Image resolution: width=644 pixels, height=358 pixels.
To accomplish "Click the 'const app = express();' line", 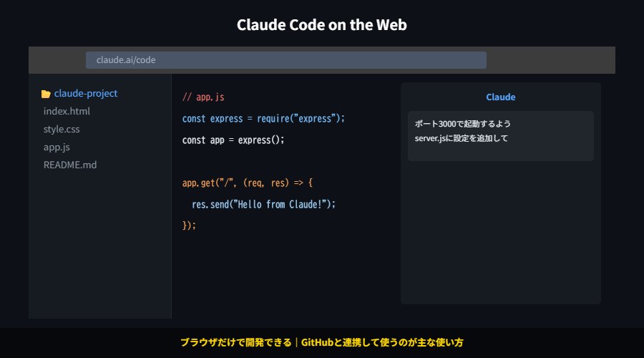I will tap(233, 140).
